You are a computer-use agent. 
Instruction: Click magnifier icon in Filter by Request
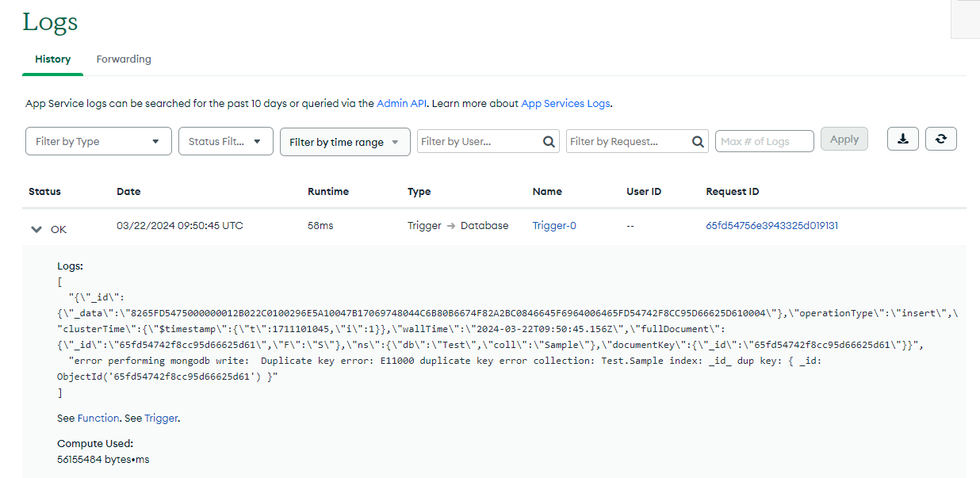[x=698, y=142]
